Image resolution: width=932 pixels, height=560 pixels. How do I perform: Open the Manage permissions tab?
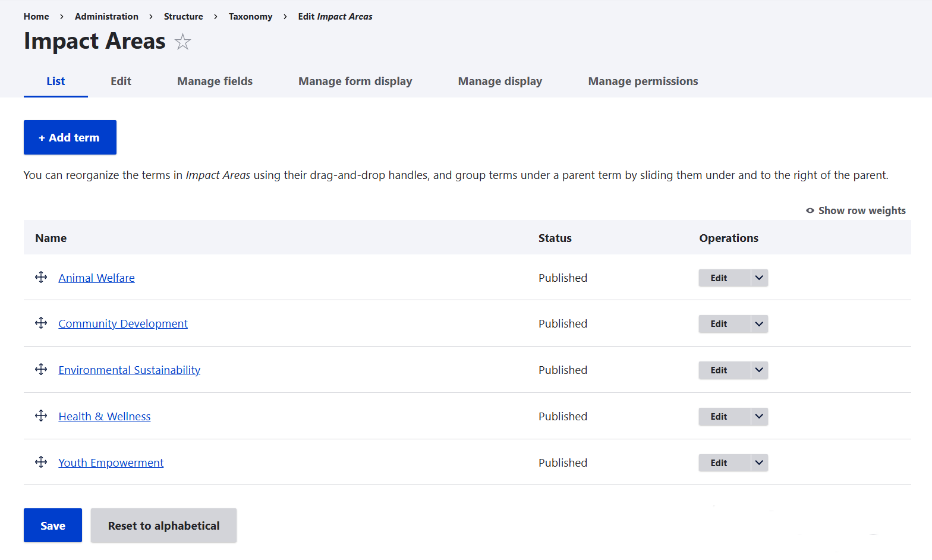tap(643, 81)
